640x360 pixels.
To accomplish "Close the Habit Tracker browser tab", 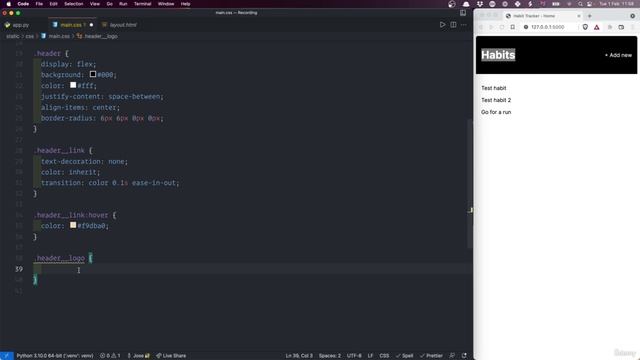I will coord(578,16).
